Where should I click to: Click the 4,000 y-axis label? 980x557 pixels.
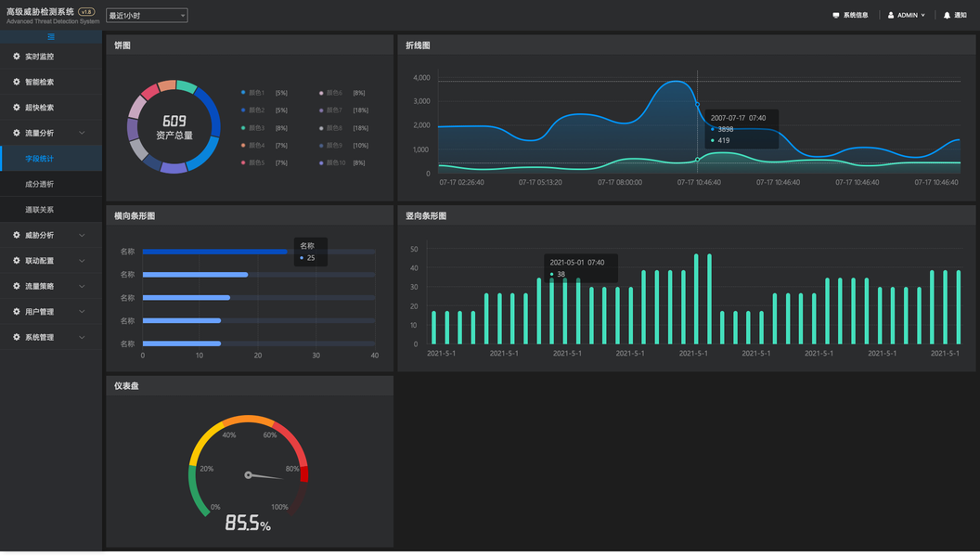[x=421, y=78]
